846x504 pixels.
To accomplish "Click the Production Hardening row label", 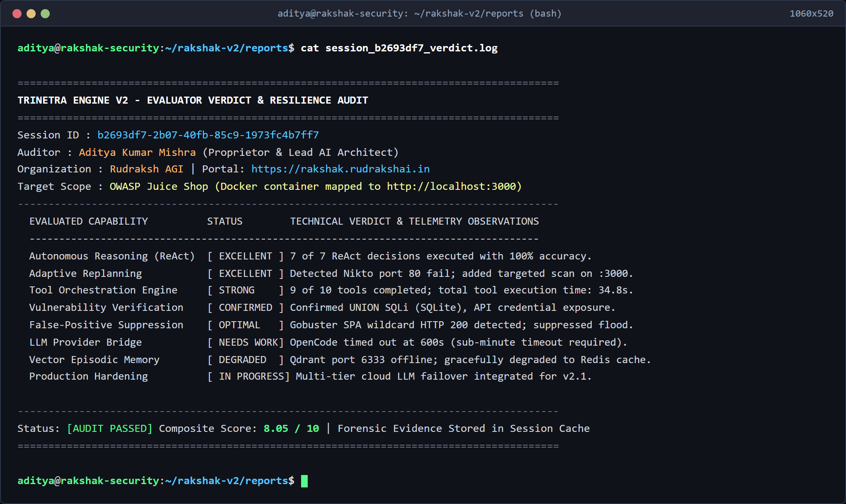I will (x=88, y=376).
